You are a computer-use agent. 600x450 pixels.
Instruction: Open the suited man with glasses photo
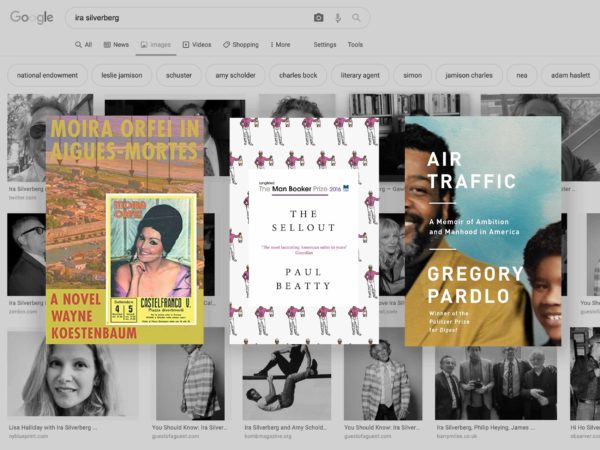coord(26,254)
